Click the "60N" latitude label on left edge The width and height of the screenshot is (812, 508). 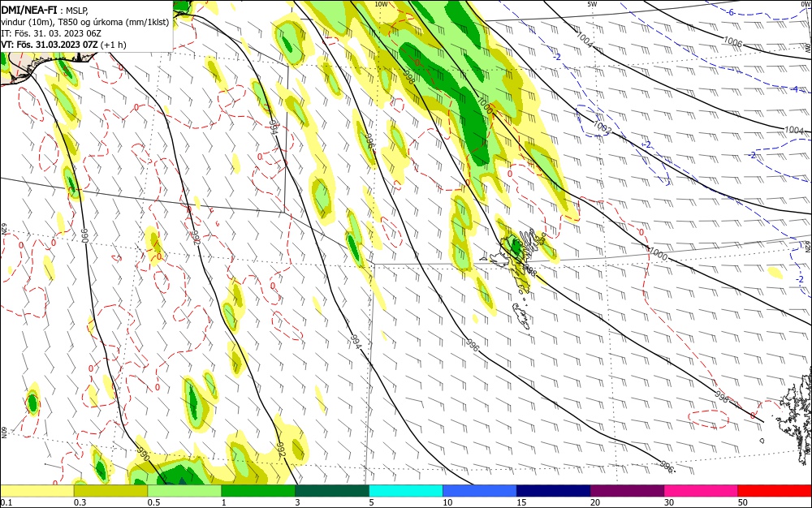click(3, 433)
